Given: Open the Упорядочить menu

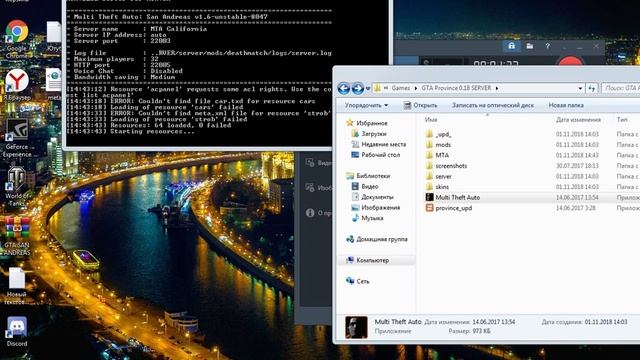Looking at the screenshot, I should (x=366, y=105).
